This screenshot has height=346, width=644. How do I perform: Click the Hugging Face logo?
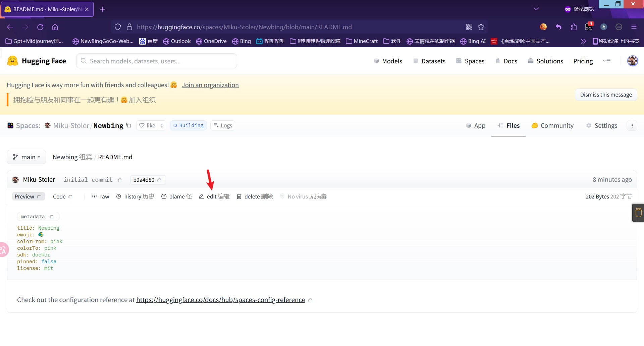click(37, 61)
